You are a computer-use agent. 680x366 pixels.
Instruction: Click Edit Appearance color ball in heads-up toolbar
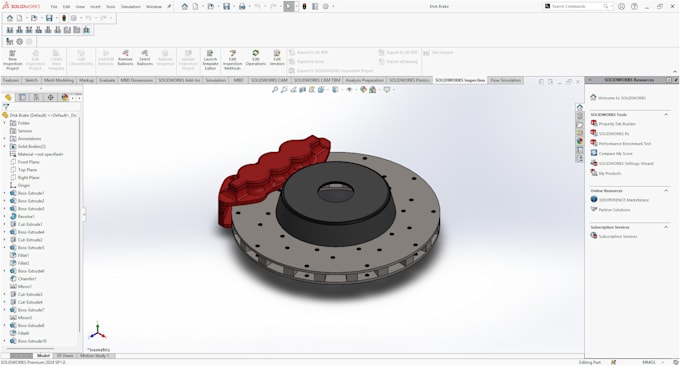(363, 90)
